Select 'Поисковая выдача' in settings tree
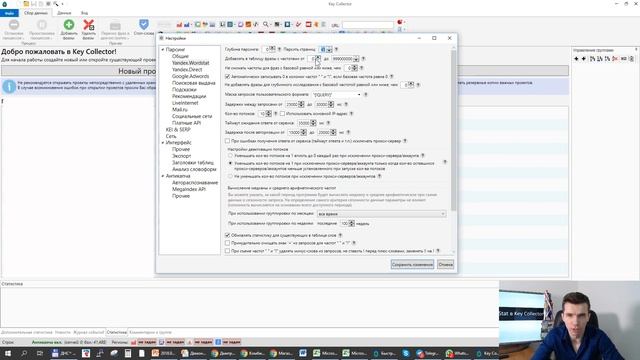This screenshot has width=640, height=360. click(x=193, y=83)
